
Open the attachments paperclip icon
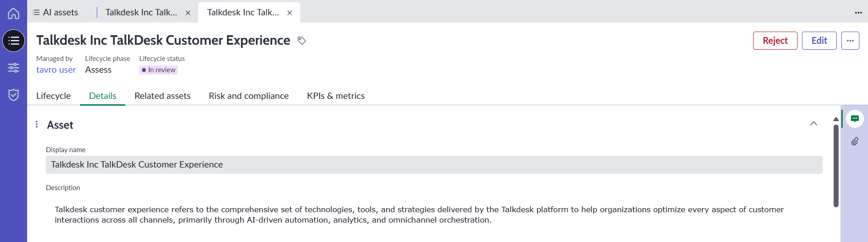click(854, 141)
